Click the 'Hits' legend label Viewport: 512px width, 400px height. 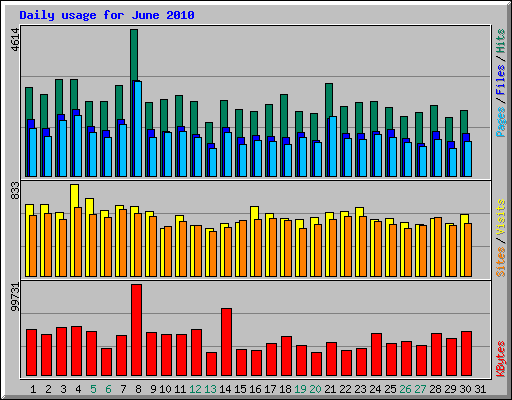501,41
